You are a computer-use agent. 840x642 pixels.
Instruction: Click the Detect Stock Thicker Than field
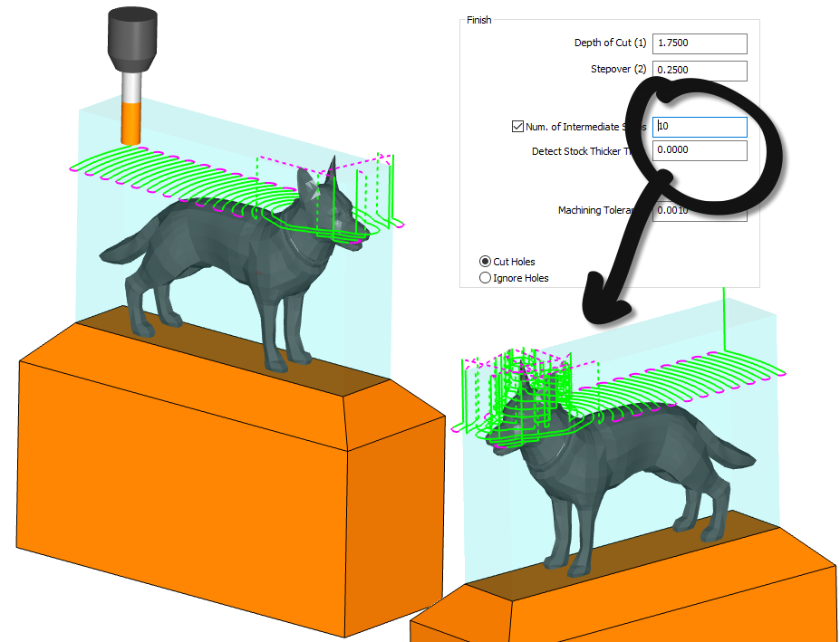698,150
